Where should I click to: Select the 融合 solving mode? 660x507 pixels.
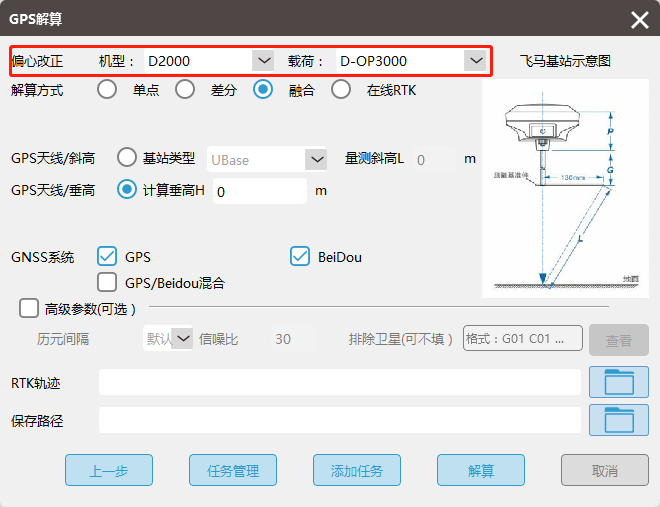pyautogui.click(x=263, y=90)
